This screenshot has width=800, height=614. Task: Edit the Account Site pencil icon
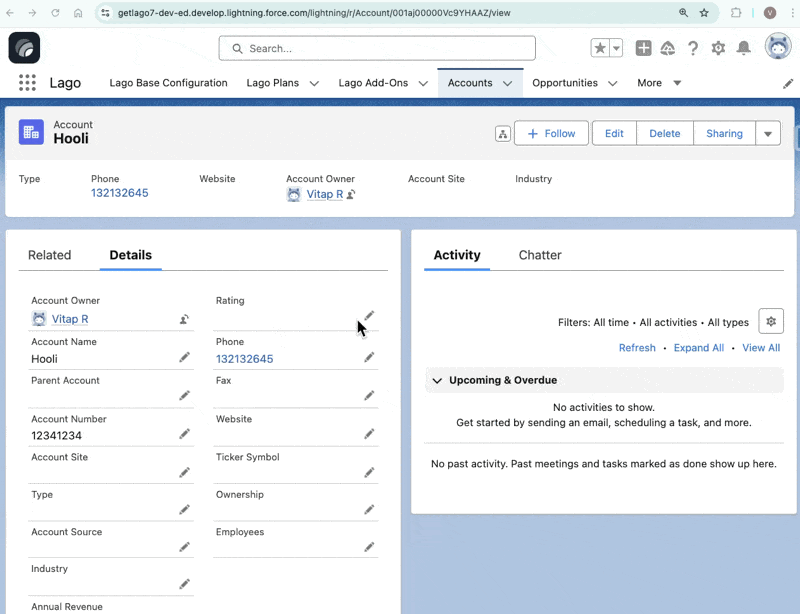pyautogui.click(x=184, y=473)
